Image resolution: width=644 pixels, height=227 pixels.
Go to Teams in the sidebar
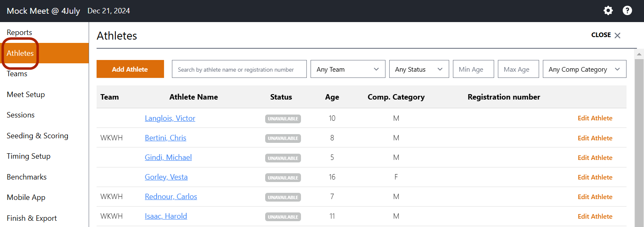tap(17, 74)
